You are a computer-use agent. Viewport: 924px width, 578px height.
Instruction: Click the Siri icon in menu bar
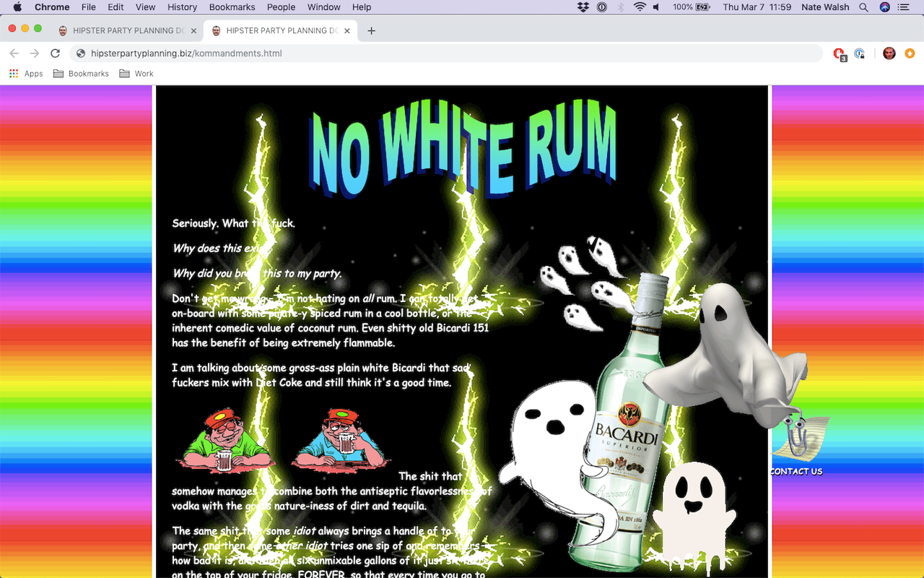click(885, 7)
